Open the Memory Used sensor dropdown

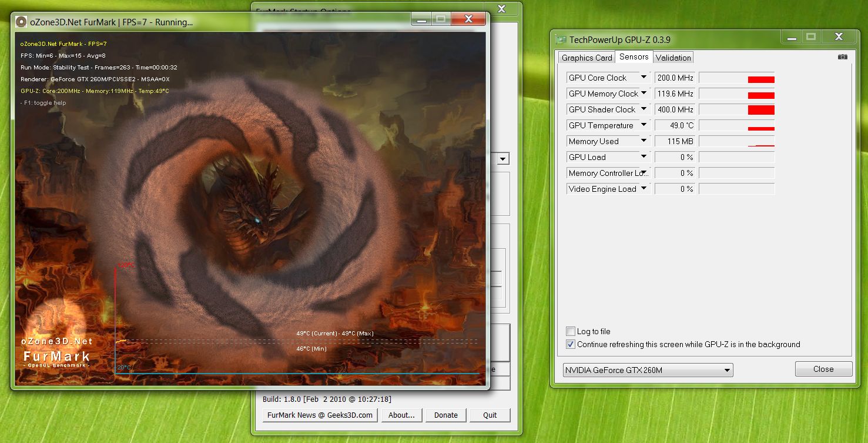coord(644,141)
